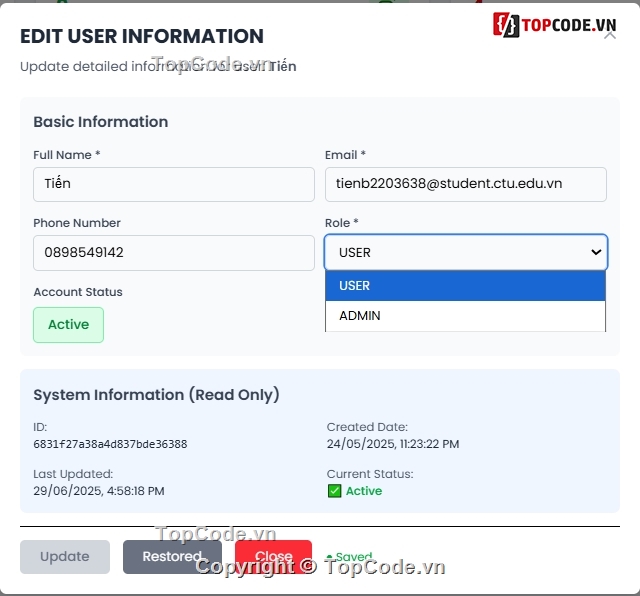Select USER option in role list
The height and width of the screenshot is (596, 640).
pos(465,285)
